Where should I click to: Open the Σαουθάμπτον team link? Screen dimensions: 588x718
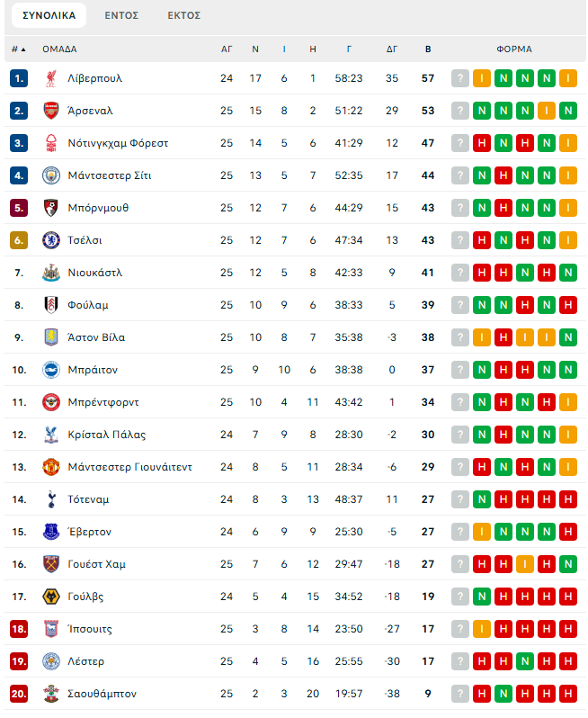pyautogui.click(x=102, y=694)
